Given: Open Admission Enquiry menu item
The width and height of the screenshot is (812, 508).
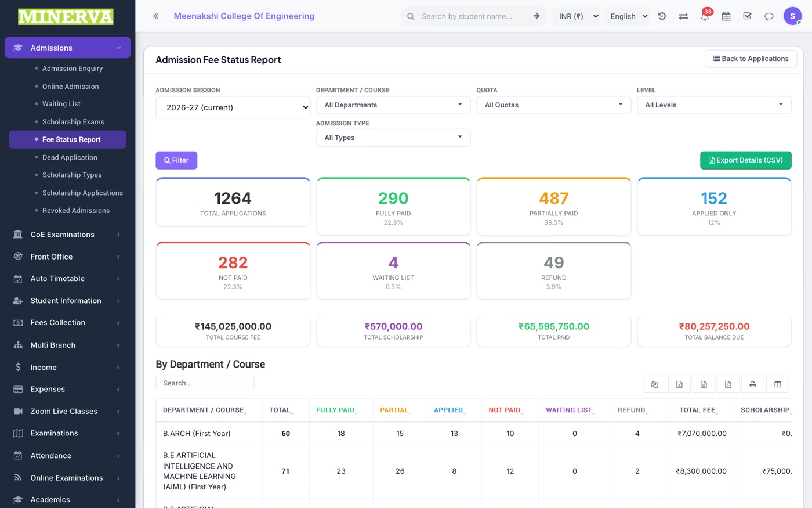Looking at the screenshot, I should click(x=72, y=69).
